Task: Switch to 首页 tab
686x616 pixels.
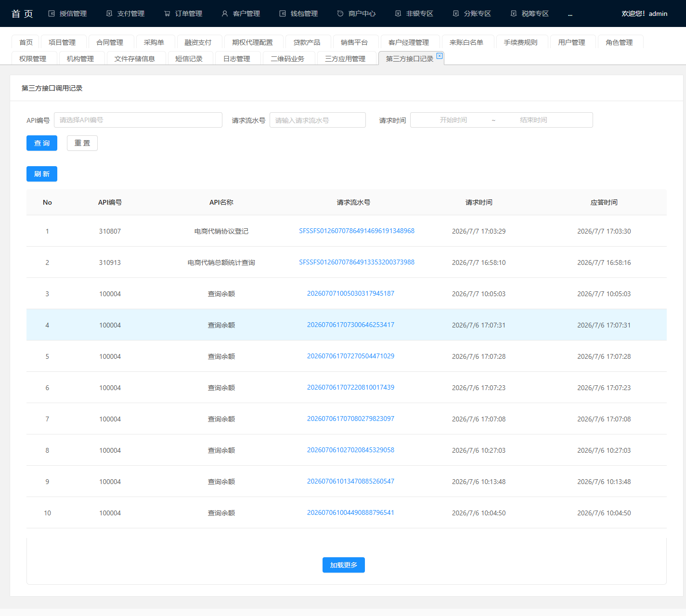Action: coord(26,42)
